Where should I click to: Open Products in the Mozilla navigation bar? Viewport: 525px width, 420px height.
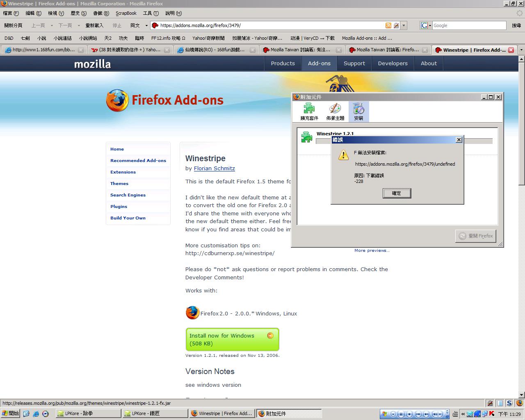pyautogui.click(x=283, y=63)
